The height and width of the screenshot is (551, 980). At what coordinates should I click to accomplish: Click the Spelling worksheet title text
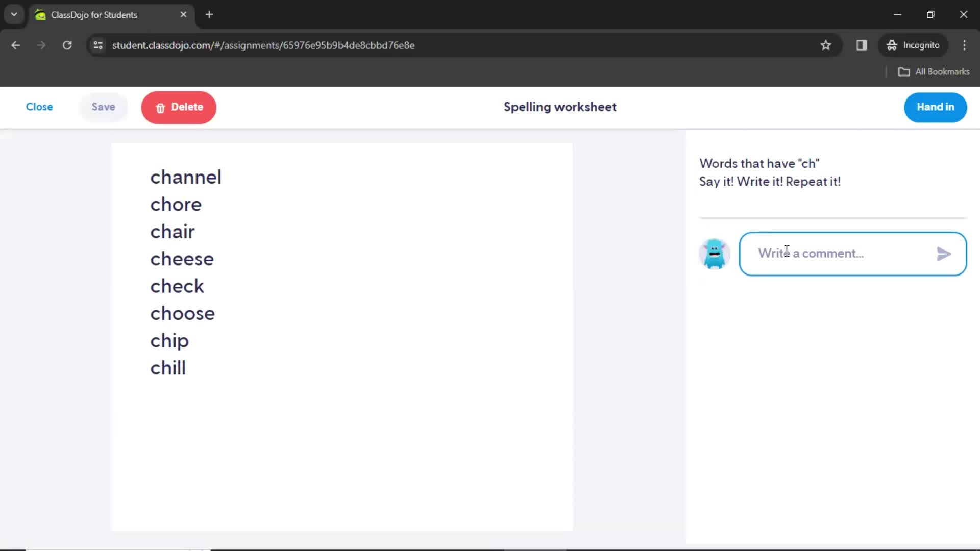[560, 107]
